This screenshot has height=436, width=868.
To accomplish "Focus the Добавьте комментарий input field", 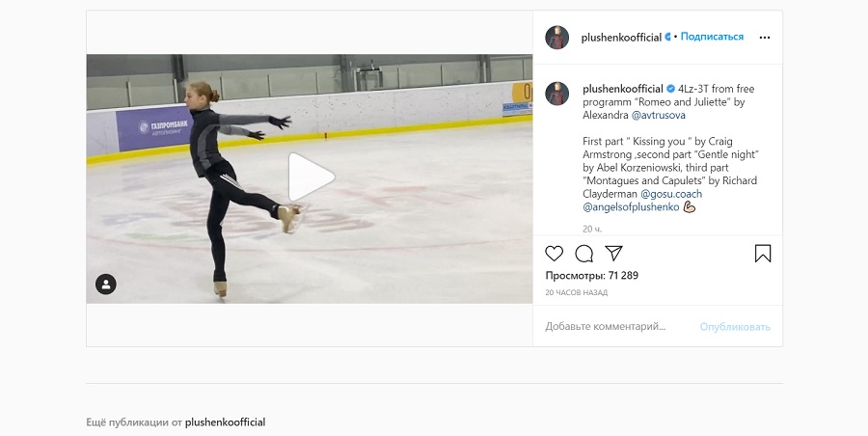I will point(615,327).
